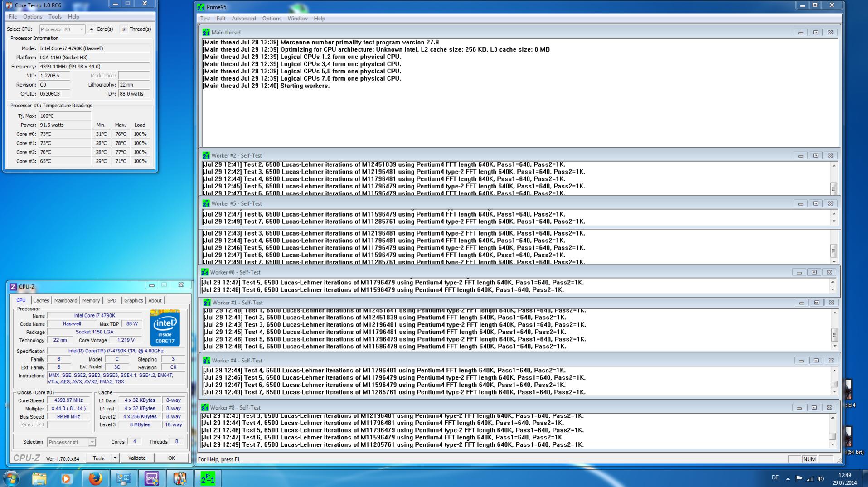Open Firefox from the taskbar
This screenshot has width=868, height=487.
95,478
